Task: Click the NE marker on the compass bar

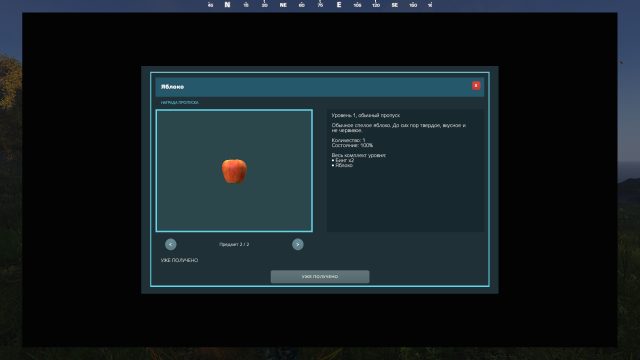Action: click(x=283, y=5)
